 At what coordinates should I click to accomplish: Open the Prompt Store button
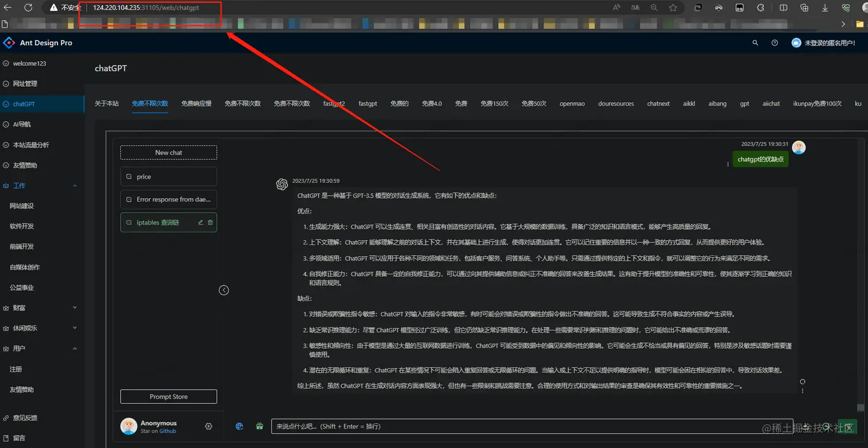(169, 396)
